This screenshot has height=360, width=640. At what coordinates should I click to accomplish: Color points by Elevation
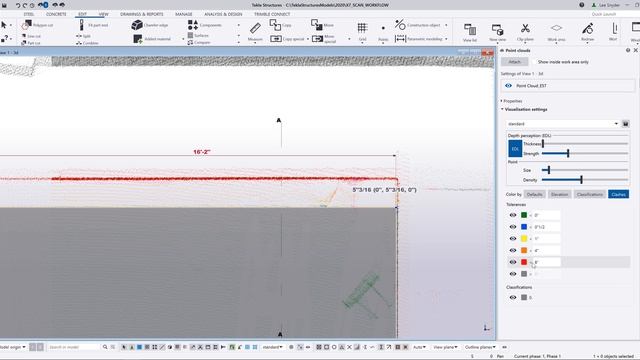[x=559, y=194]
